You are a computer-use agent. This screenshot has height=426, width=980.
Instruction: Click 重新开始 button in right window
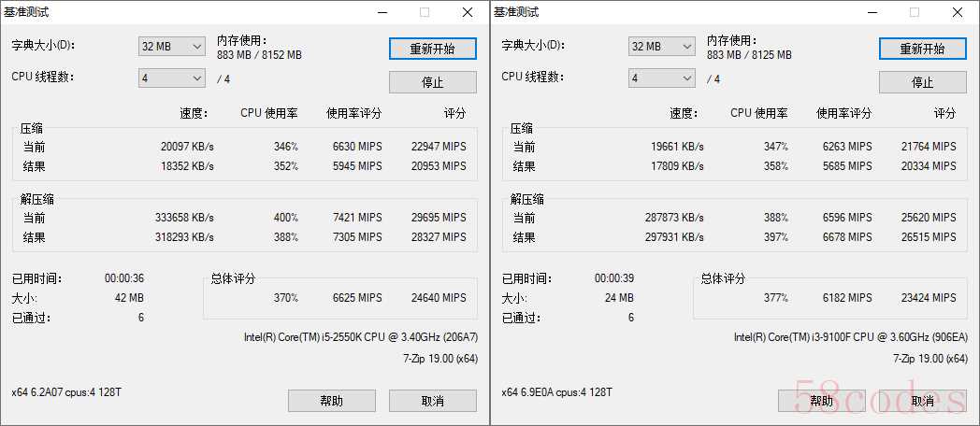[923, 49]
